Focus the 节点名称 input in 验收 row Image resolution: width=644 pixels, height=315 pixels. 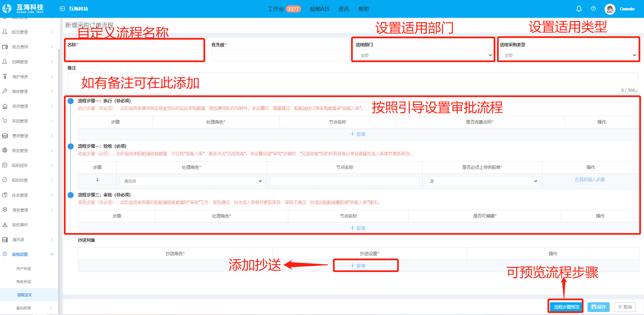pyautogui.click(x=345, y=181)
